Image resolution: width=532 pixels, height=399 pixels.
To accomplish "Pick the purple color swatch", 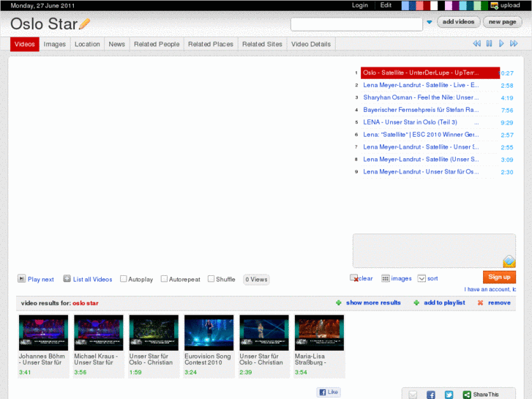I will pyautogui.click(x=456, y=5).
